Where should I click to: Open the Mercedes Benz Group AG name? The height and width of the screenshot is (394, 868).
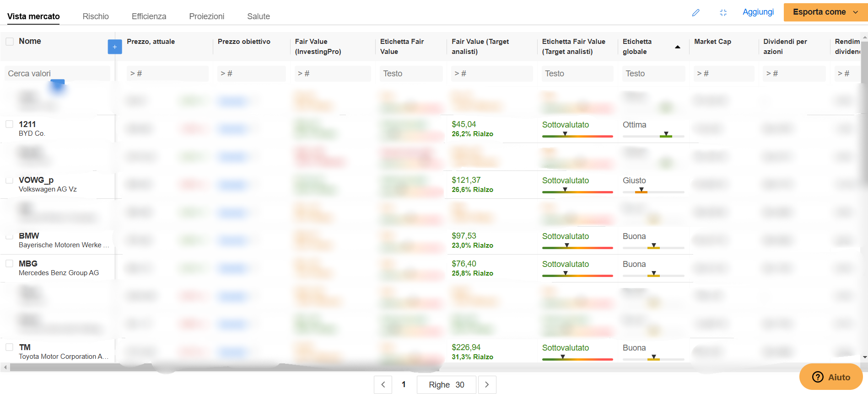coord(59,273)
